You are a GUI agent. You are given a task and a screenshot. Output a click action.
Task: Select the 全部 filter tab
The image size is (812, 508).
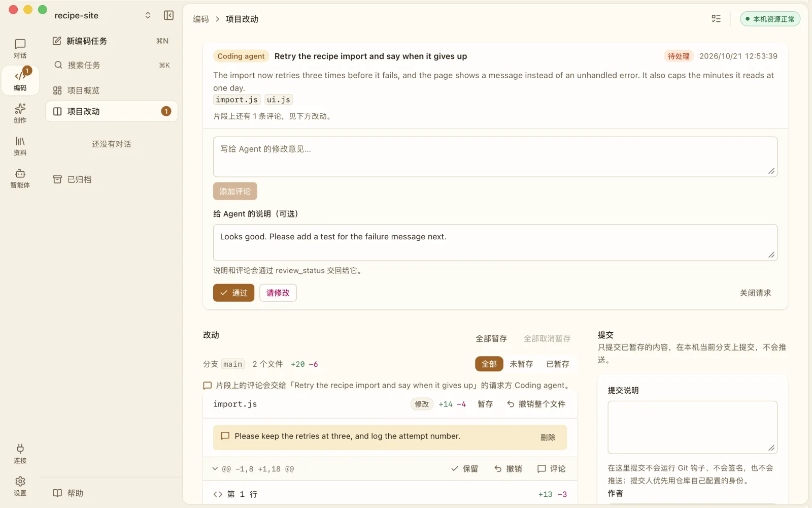[489, 364]
